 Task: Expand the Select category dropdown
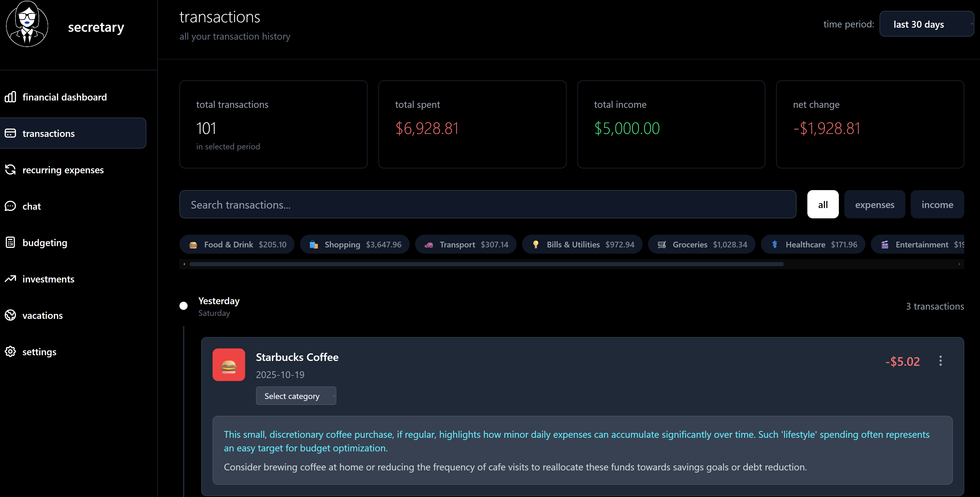296,396
